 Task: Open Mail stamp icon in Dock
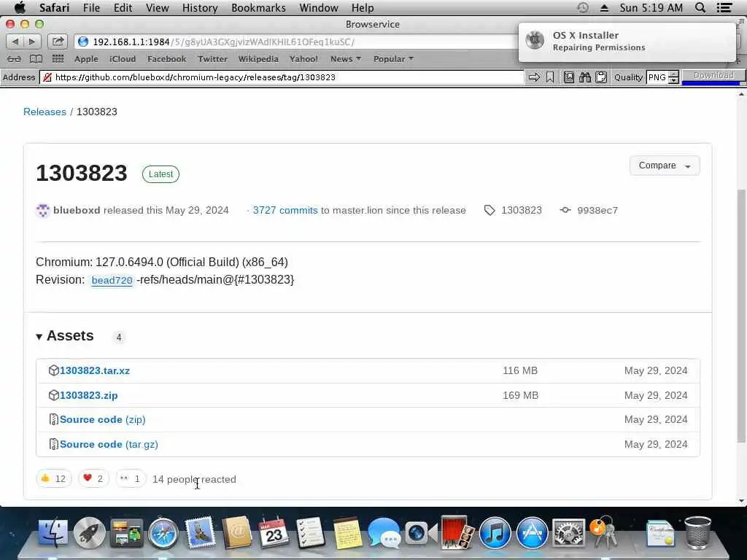(x=200, y=532)
